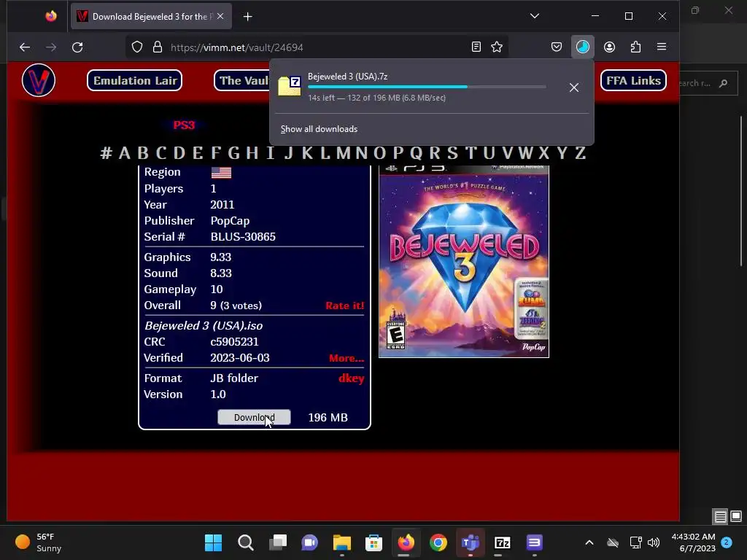
Task: Open the FFA Links menu button
Action: coord(634,80)
